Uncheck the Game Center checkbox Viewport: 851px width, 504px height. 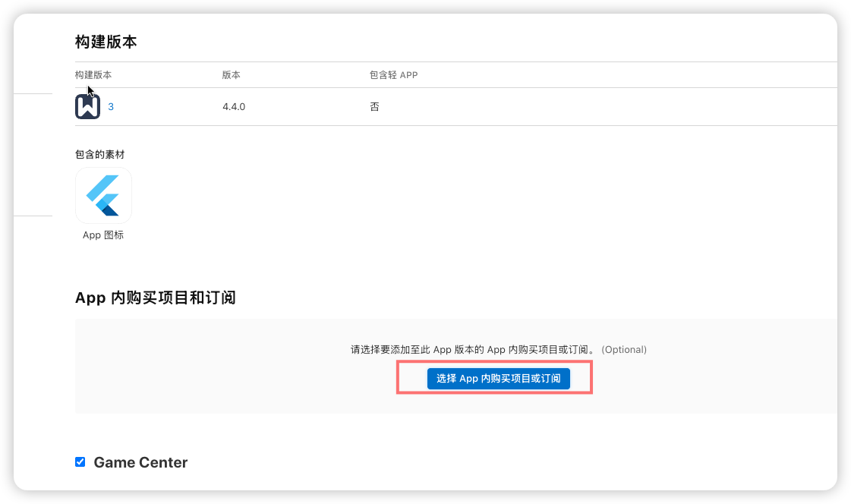pos(80,461)
